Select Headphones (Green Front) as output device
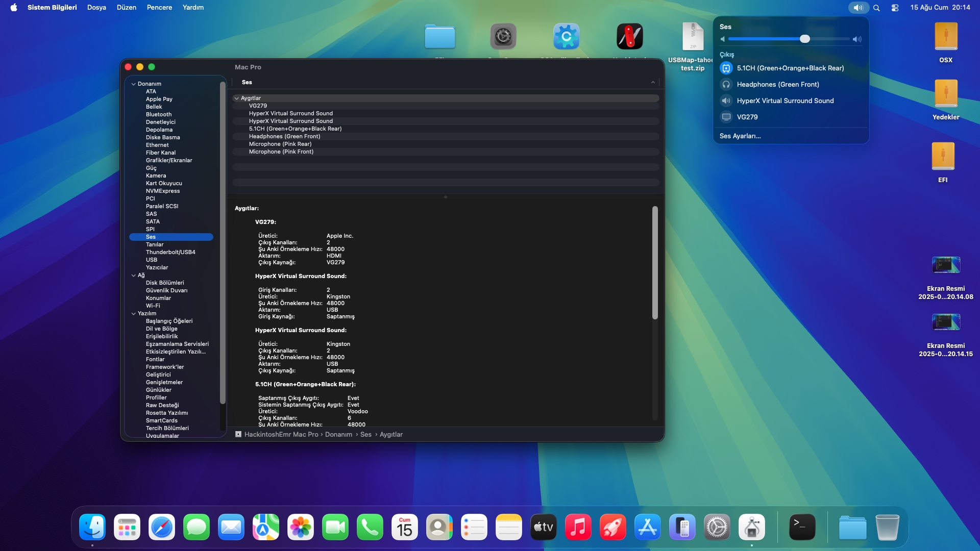This screenshot has width=980, height=551. tap(777, 84)
